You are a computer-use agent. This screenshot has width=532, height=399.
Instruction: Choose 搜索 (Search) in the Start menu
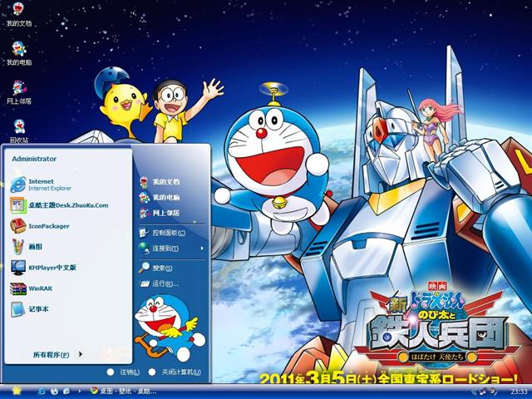[x=162, y=268]
